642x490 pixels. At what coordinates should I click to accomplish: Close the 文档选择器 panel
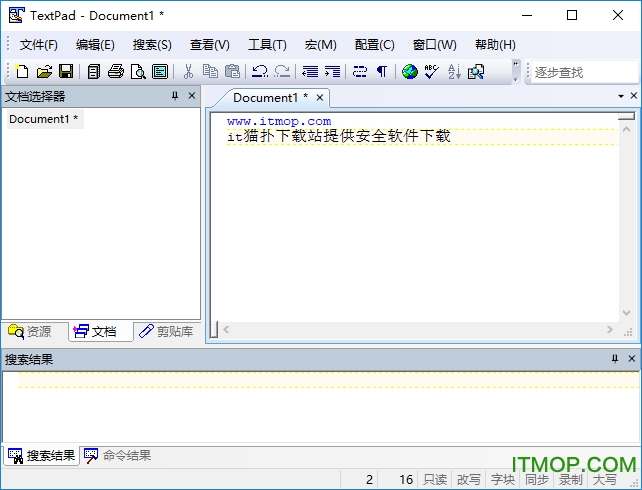192,96
